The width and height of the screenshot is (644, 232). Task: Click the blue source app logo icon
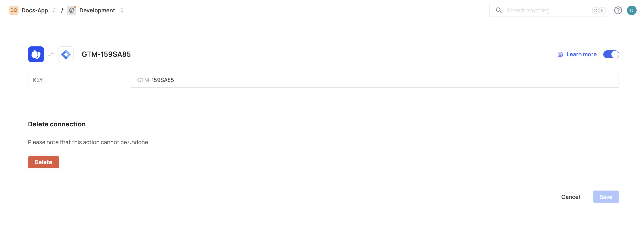(36, 54)
